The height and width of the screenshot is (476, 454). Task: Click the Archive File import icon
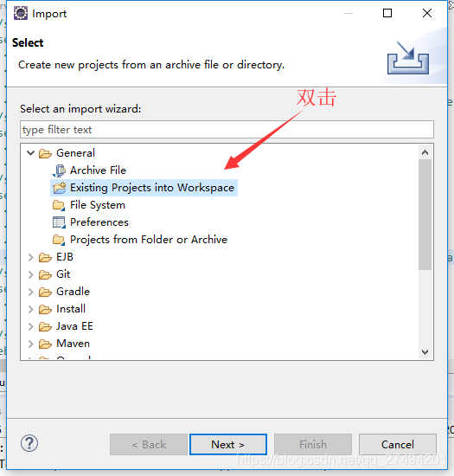click(59, 170)
